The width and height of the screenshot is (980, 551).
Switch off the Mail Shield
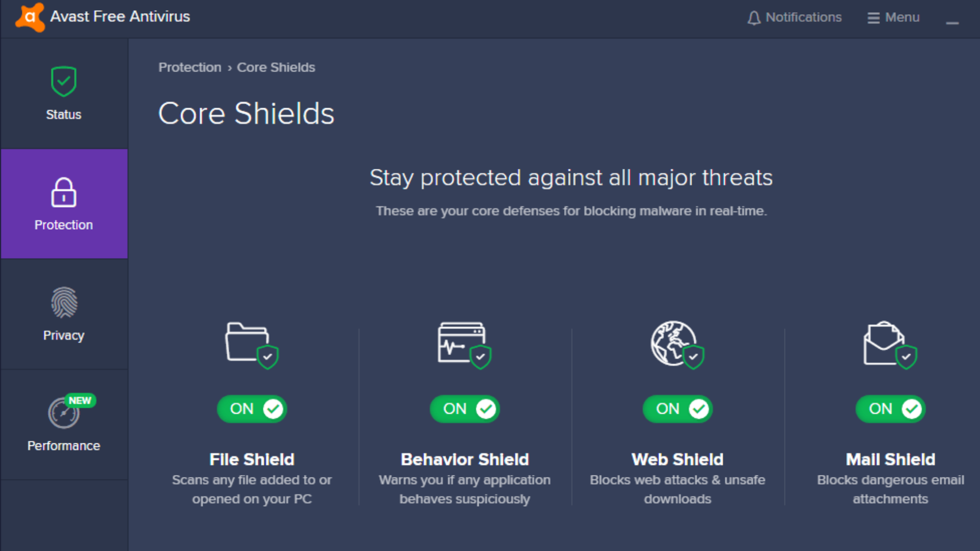890,409
